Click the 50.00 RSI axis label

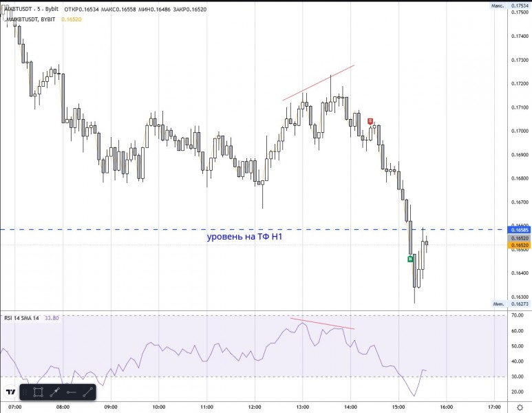[x=518, y=346]
